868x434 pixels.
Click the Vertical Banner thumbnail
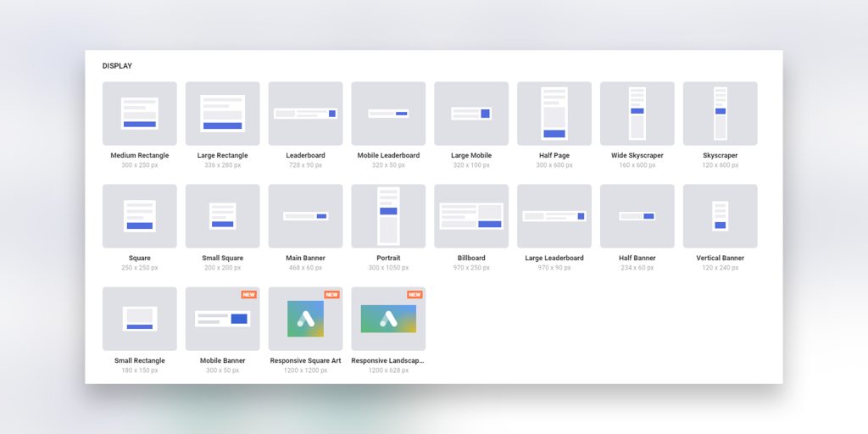pos(721,216)
